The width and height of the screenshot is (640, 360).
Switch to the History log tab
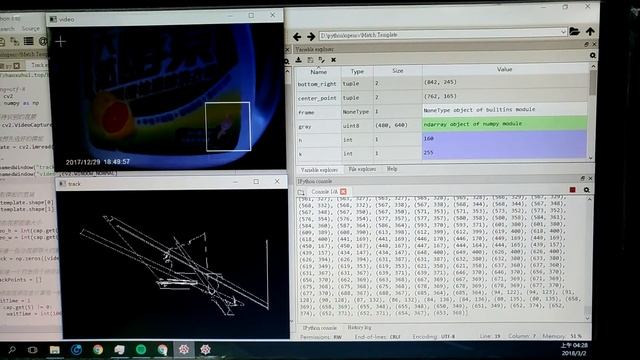(x=360, y=327)
